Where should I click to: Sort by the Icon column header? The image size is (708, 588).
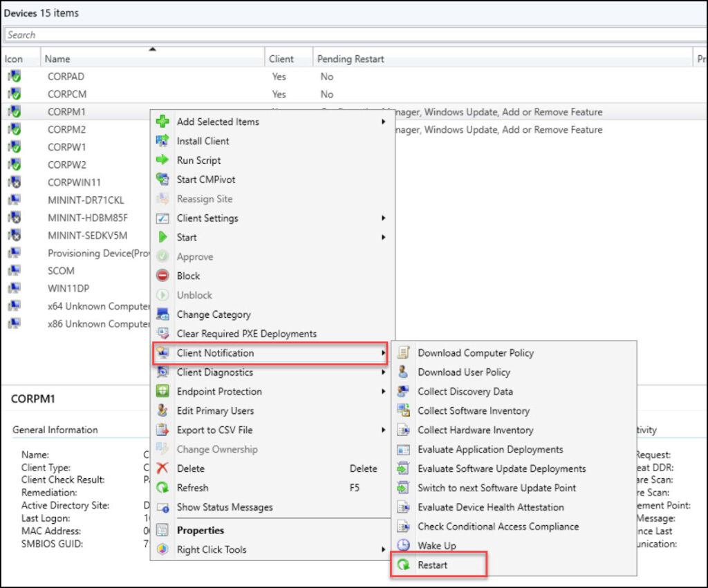coord(21,59)
